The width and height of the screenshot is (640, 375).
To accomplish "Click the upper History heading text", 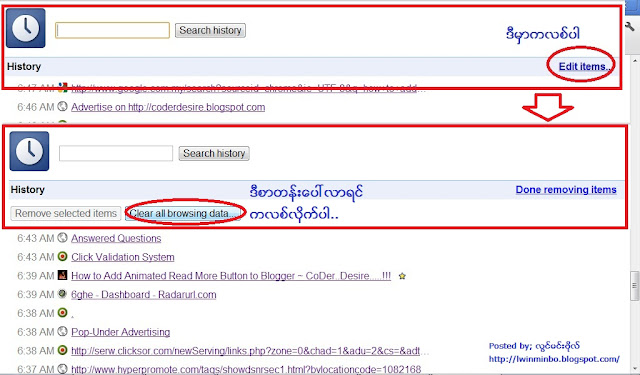I will pyautogui.click(x=24, y=67).
